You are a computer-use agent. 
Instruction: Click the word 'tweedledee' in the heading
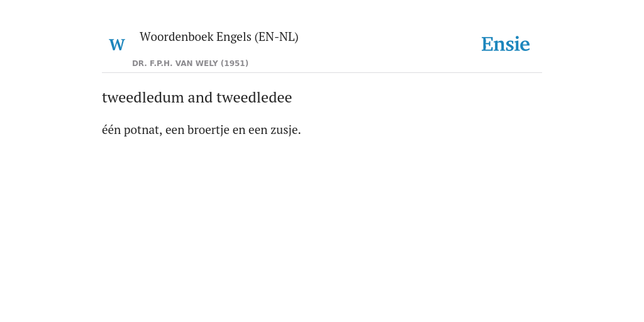(x=254, y=97)
